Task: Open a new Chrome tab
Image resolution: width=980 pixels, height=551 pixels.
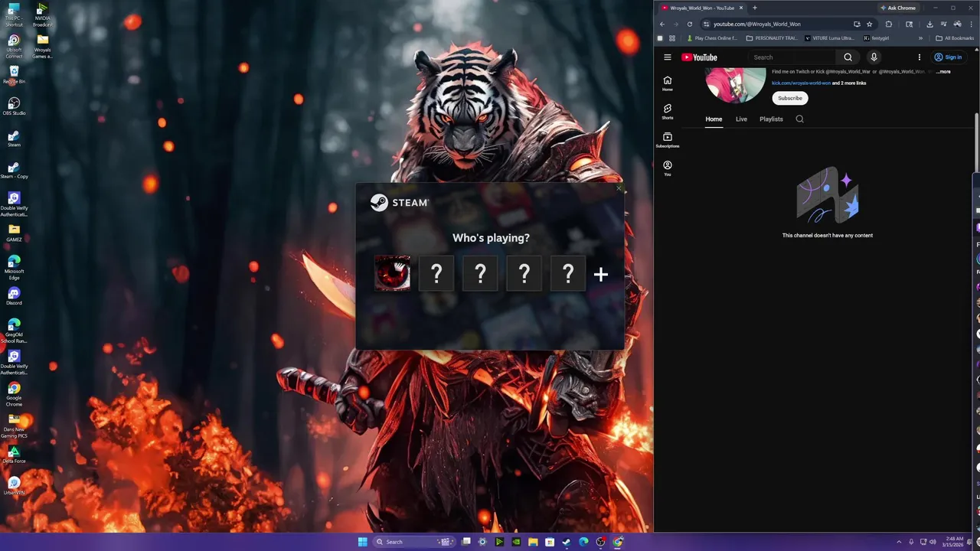Action: tap(755, 8)
